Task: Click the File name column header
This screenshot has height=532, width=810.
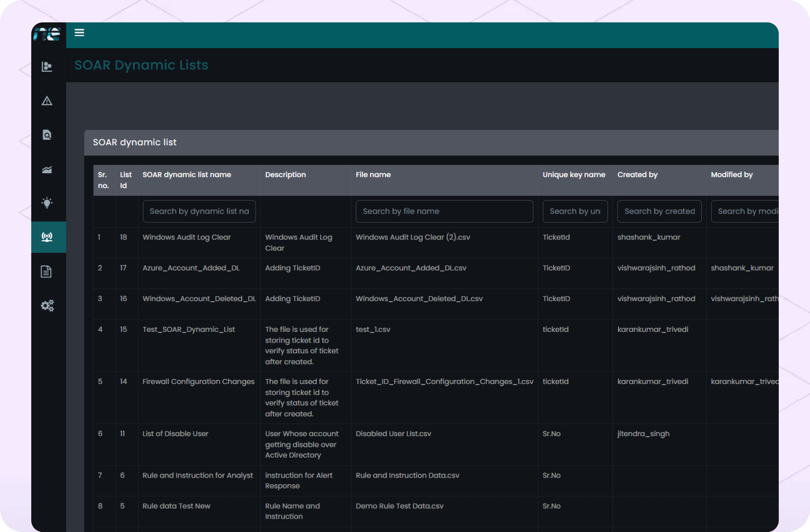Action: pos(373,175)
